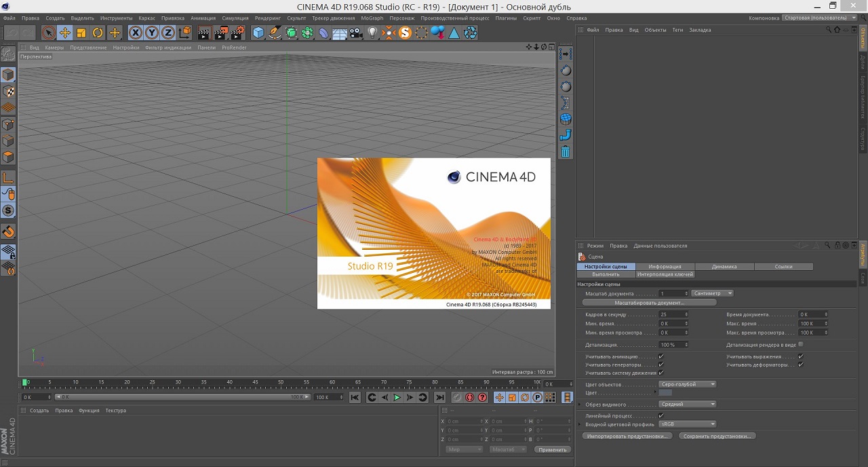Screen dimensions: 868x467
Task: Click the green Play forward button
Action: [x=397, y=398]
